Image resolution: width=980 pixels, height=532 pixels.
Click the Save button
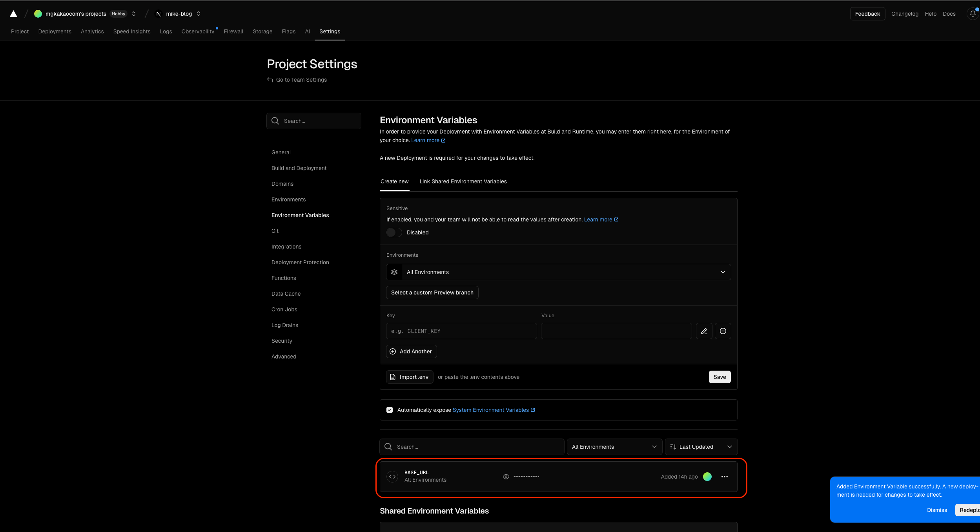tap(720, 377)
